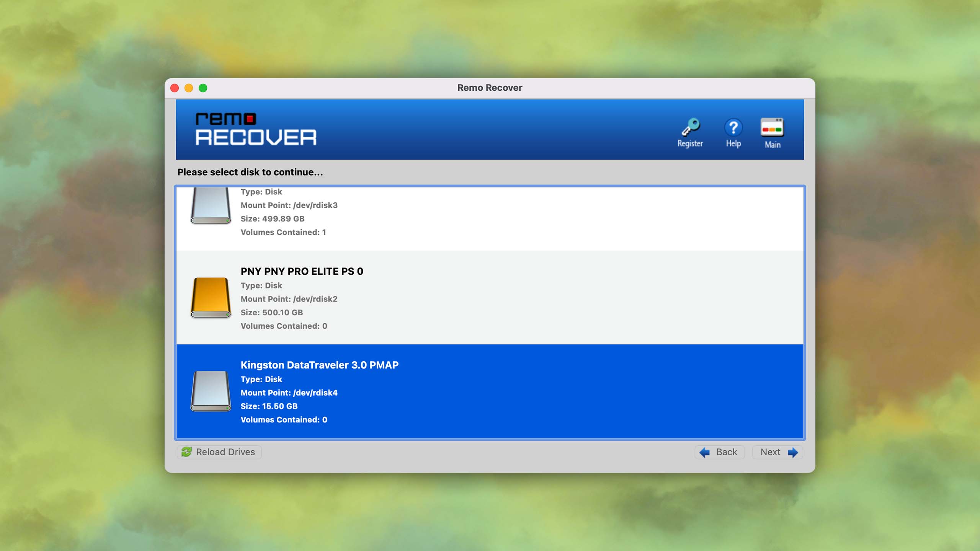This screenshot has height=551, width=980.
Task: Click the Register label text
Action: (690, 143)
